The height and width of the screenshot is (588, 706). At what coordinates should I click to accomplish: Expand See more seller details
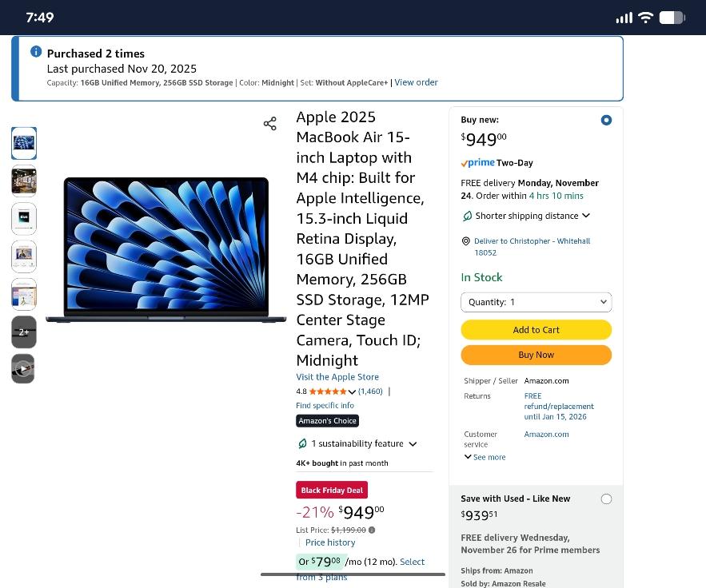point(485,457)
